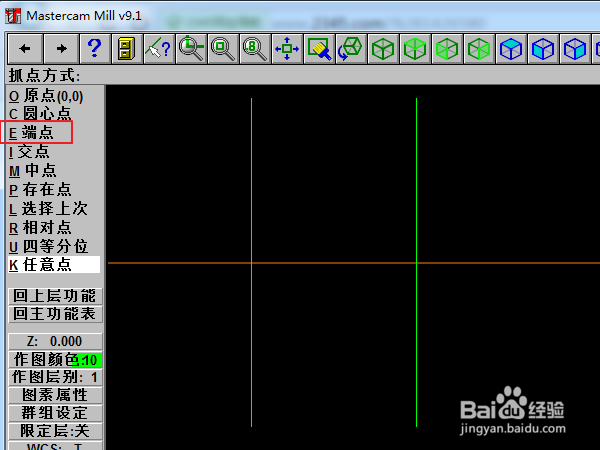The height and width of the screenshot is (450, 600).
Task: Fit geometry to screen with blue arrows icon
Action: [287, 49]
